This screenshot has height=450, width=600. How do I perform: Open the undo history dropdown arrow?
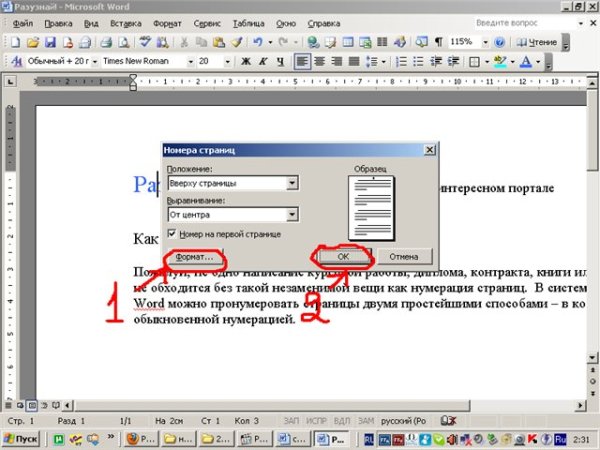pyautogui.click(x=270, y=42)
